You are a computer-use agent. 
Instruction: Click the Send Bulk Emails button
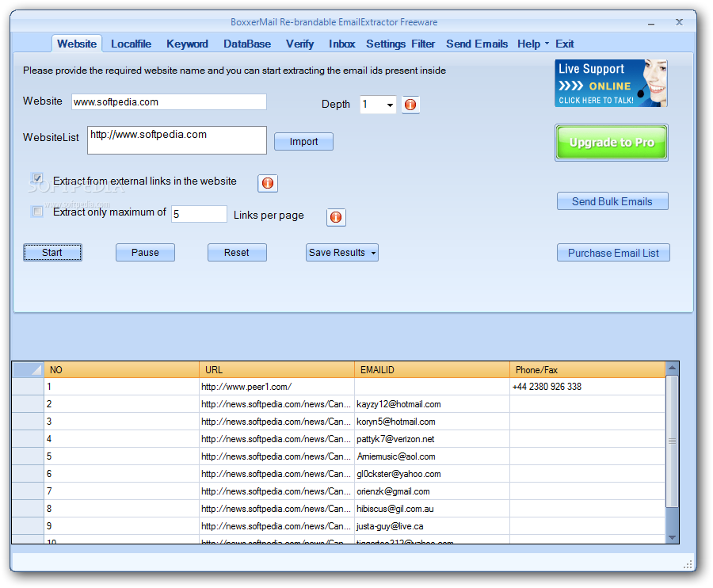612,201
